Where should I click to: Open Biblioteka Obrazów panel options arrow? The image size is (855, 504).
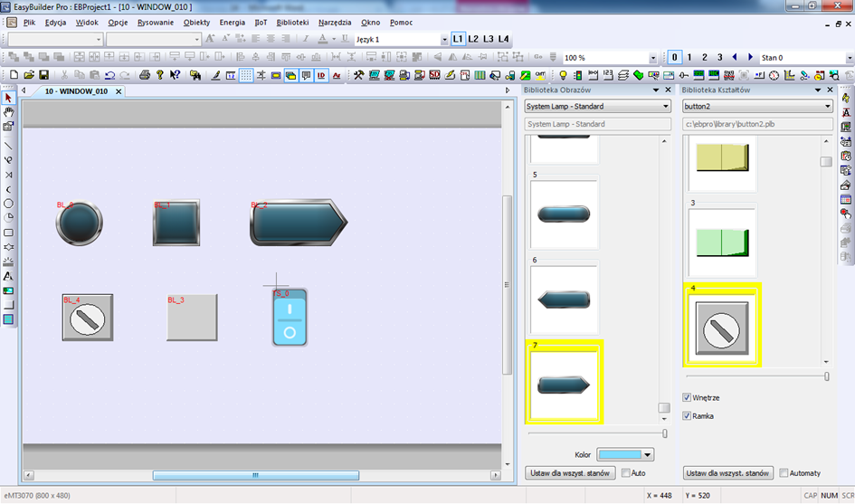click(656, 90)
